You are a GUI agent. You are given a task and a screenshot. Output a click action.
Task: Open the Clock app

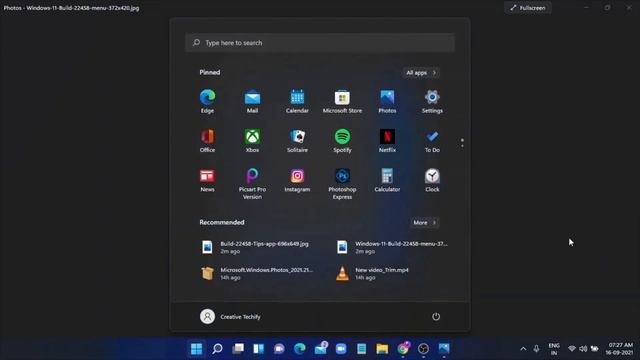432,180
